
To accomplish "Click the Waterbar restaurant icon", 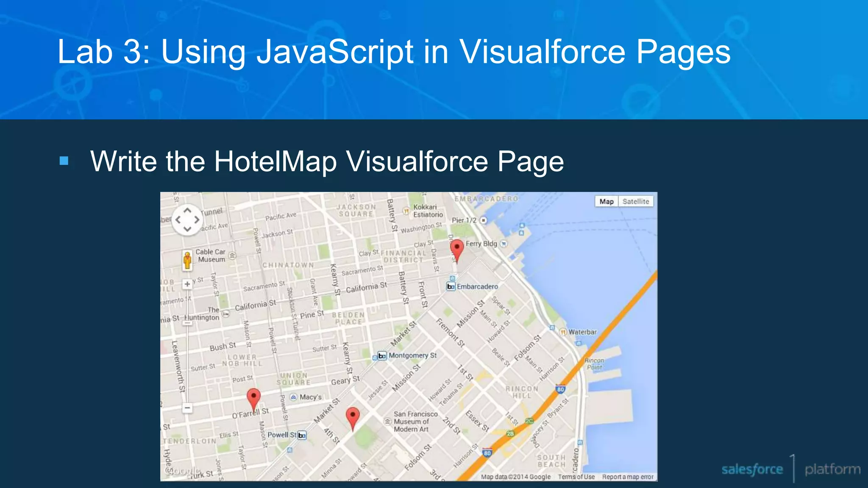I will (563, 332).
